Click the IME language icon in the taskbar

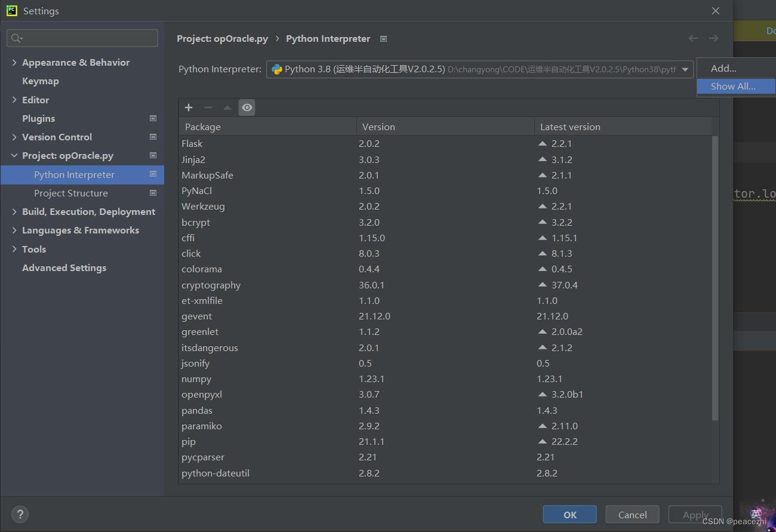(756, 513)
